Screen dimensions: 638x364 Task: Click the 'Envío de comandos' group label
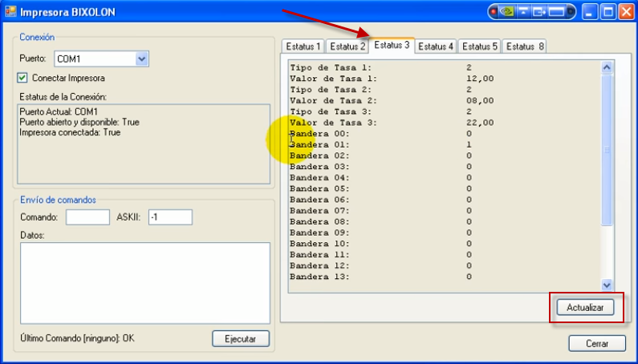click(59, 200)
